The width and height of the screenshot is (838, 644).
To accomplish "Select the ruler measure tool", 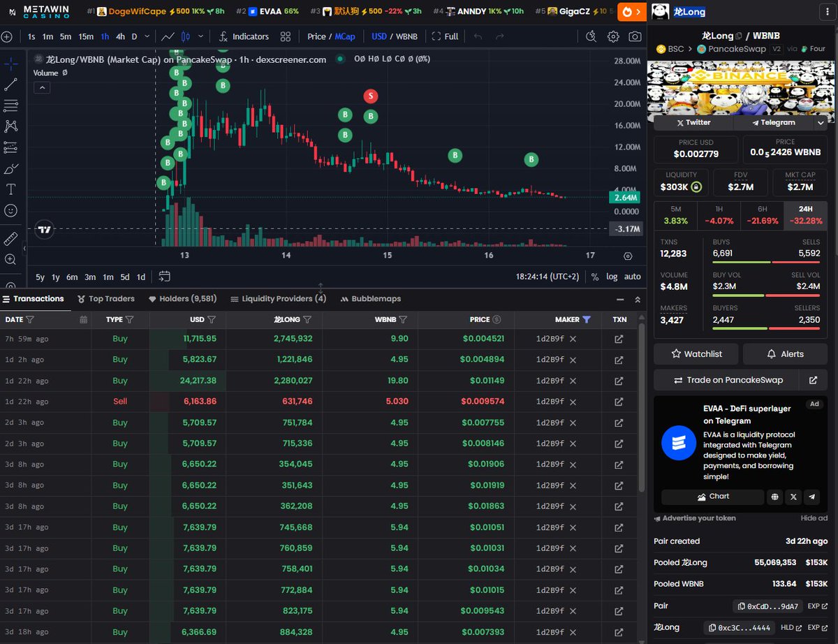I will click(x=10, y=238).
